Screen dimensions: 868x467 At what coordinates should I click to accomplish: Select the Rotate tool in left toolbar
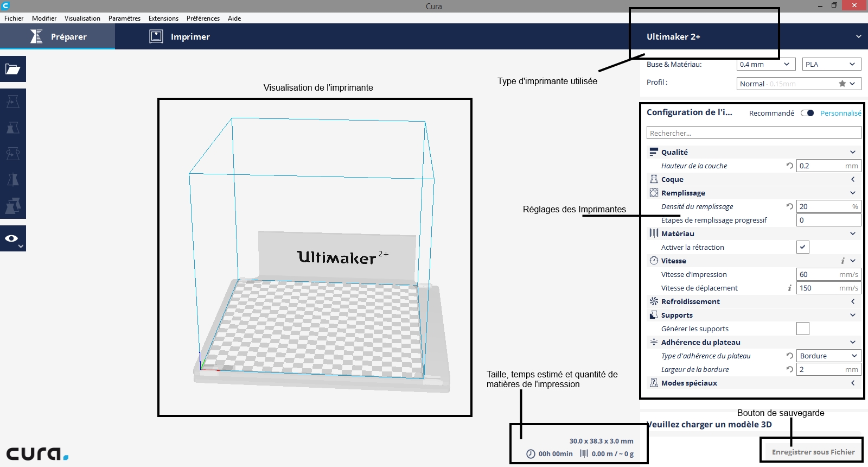pos(12,154)
